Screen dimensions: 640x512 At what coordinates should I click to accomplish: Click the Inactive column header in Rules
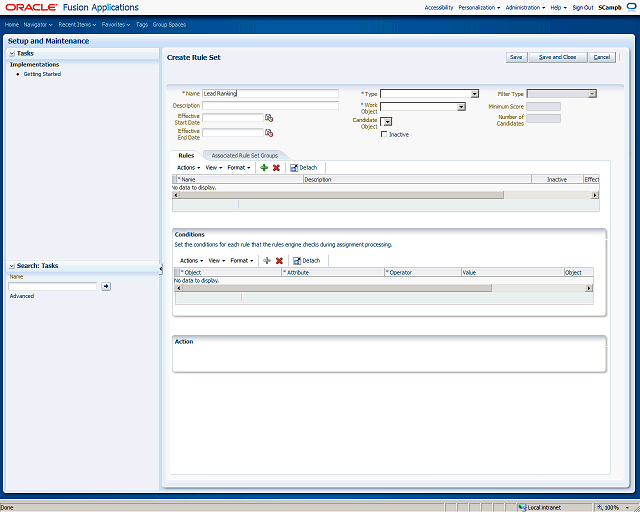coord(557,179)
